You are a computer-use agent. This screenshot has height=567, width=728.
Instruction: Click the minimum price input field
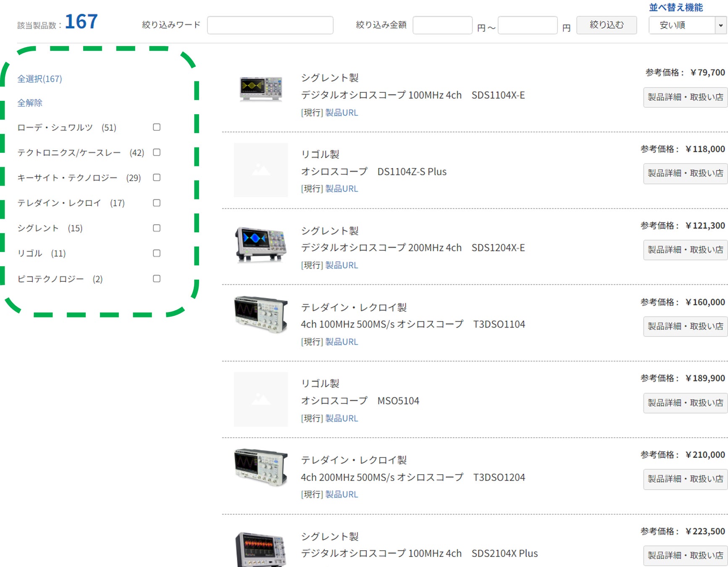pyautogui.click(x=443, y=25)
